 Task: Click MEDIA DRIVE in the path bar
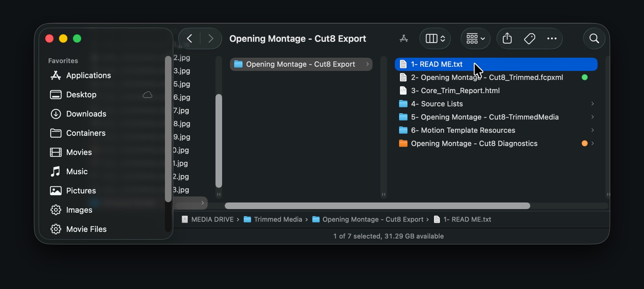(207, 219)
